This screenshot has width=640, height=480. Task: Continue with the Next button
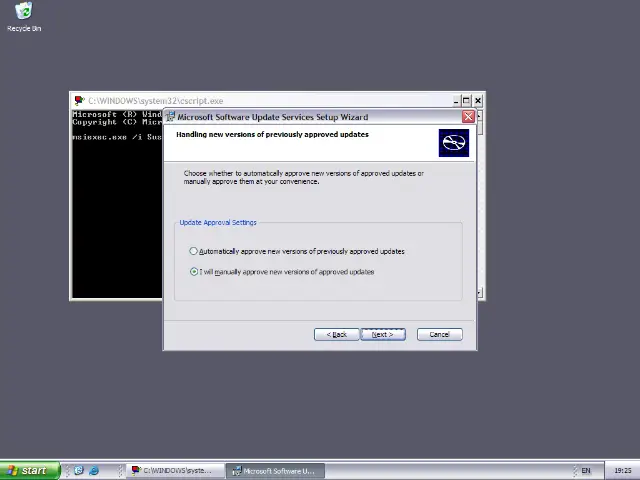click(x=383, y=334)
